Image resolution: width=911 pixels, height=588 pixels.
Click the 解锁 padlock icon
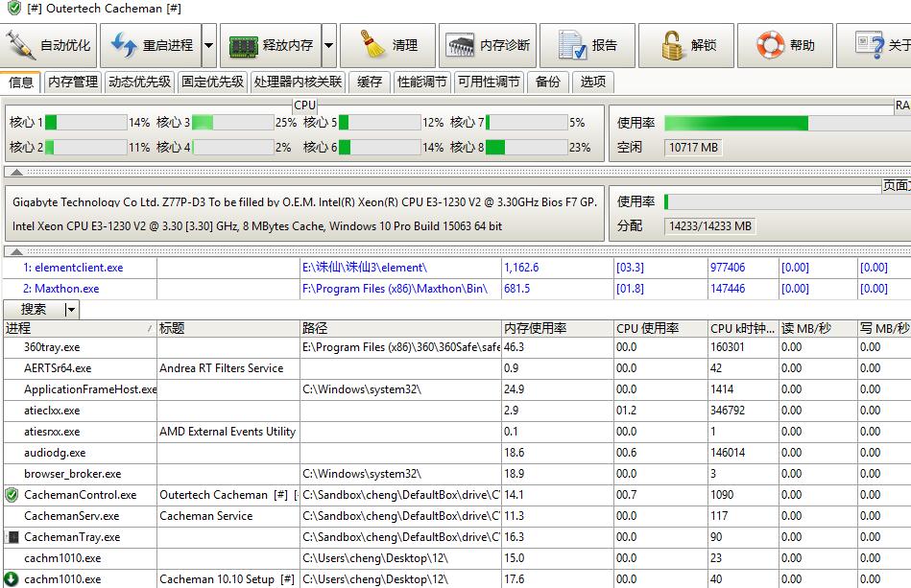[x=672, y=45]
